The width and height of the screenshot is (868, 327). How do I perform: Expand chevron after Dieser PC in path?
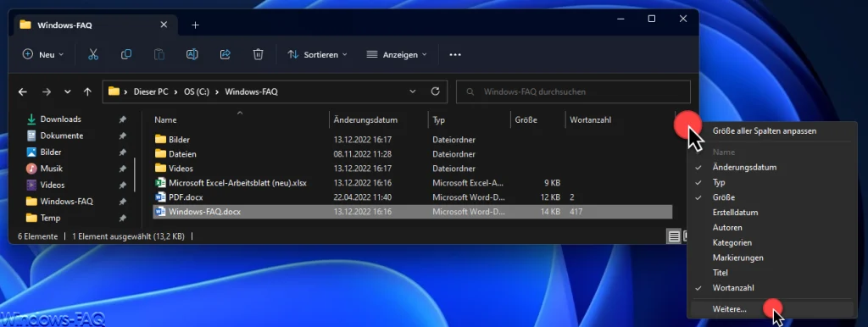coord(176,91)
